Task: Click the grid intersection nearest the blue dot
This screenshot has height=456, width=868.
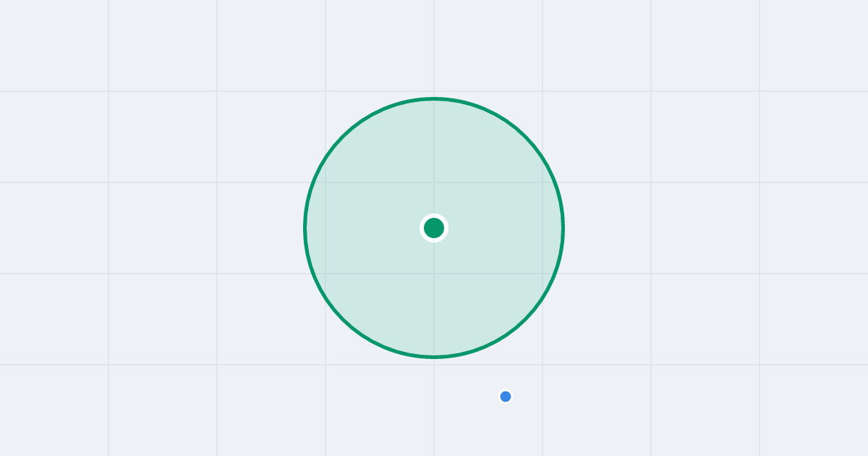Action: coord(542,365)
